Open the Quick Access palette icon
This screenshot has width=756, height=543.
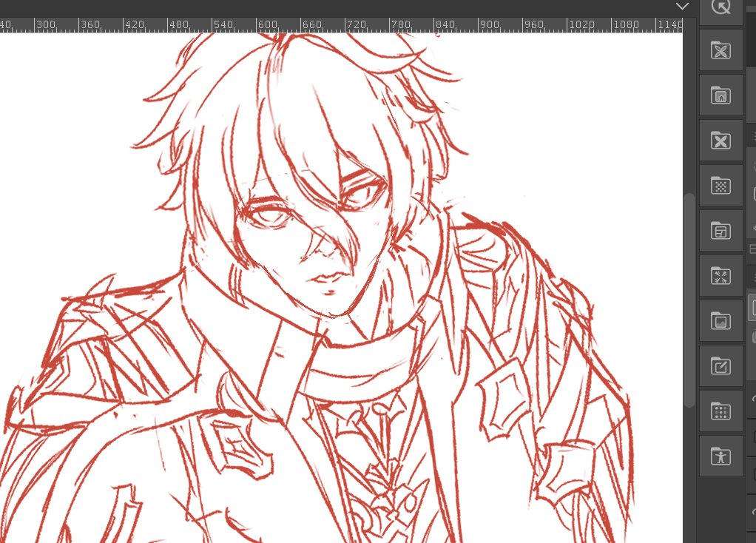pos(720,7)
